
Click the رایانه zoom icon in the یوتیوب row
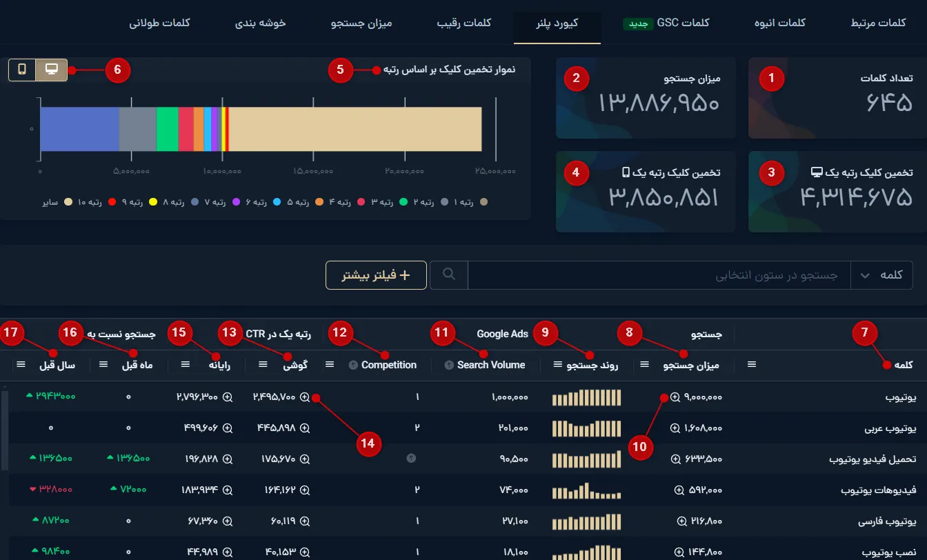click(x=227, y=398)
